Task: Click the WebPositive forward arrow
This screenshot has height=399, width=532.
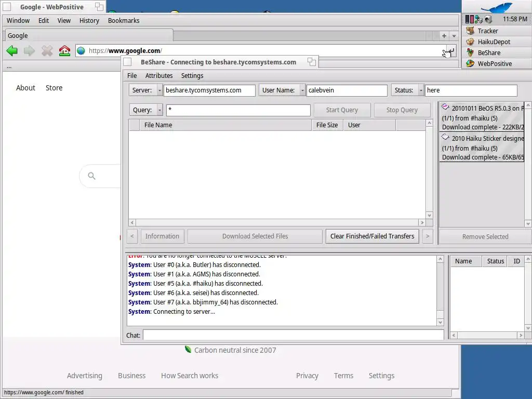Action: (x=29, y=51)
